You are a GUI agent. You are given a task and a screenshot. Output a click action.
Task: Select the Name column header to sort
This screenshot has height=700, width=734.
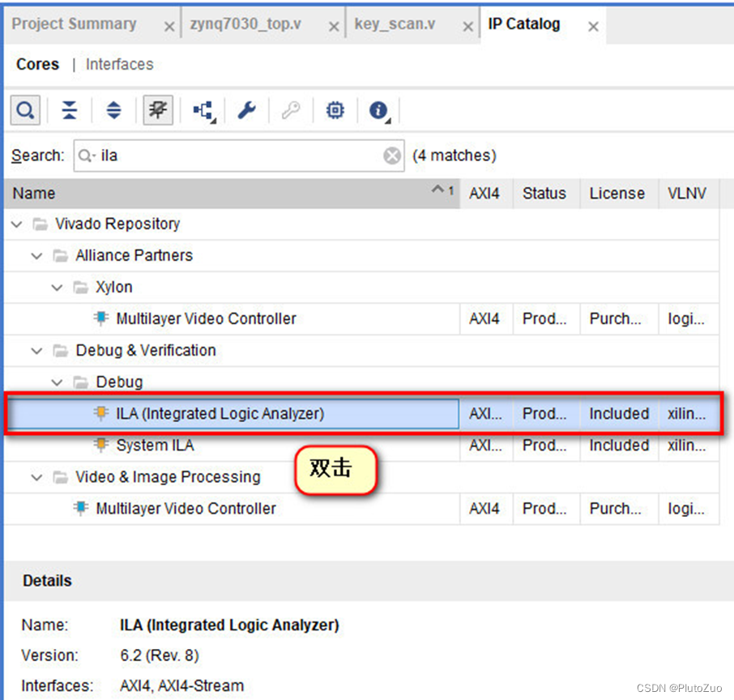[32, 193]
